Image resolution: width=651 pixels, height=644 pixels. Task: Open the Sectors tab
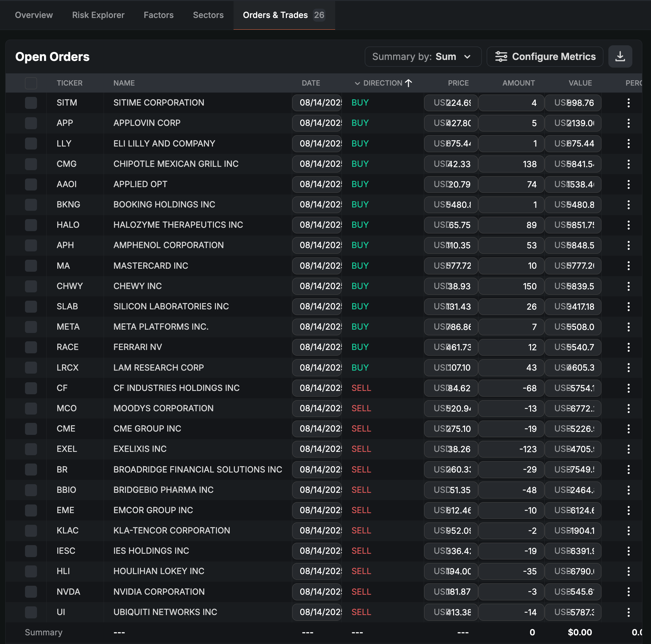[x=208, y=15]
